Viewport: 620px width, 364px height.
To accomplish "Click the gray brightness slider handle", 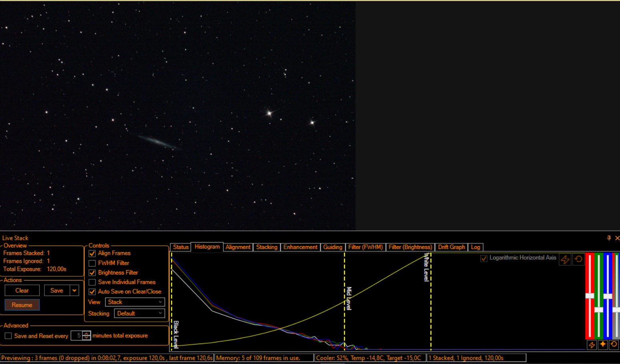I will [x=616, y=310].
